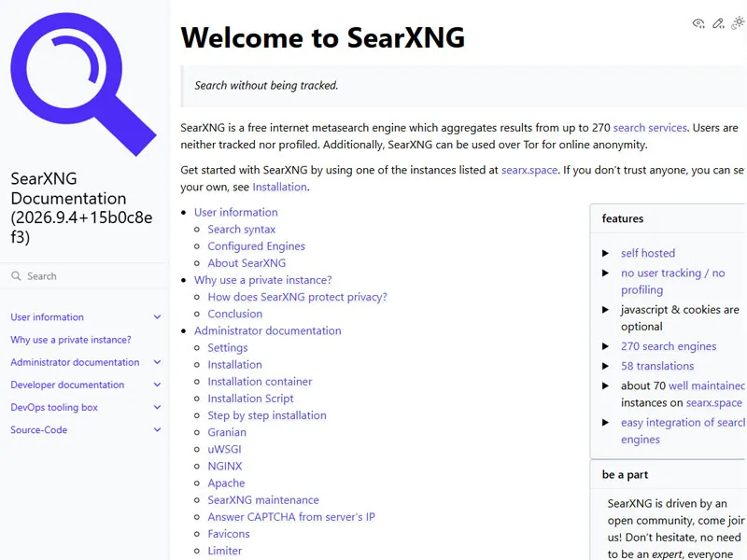Expand the 'javascript & cookies are optional' triangle

pyautogui.click(x=605, y=310)
